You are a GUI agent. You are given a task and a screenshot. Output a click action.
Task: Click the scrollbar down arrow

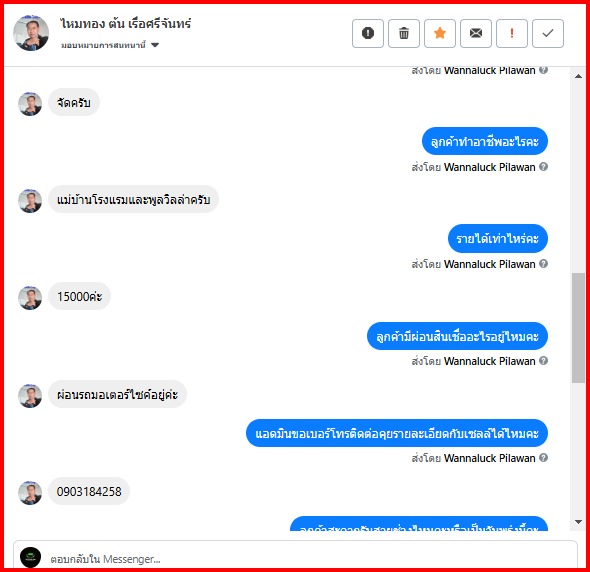tap(578, 522)
